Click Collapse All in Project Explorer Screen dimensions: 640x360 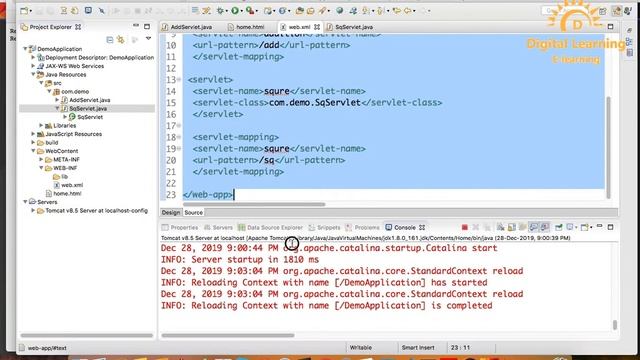click(110, 40)
